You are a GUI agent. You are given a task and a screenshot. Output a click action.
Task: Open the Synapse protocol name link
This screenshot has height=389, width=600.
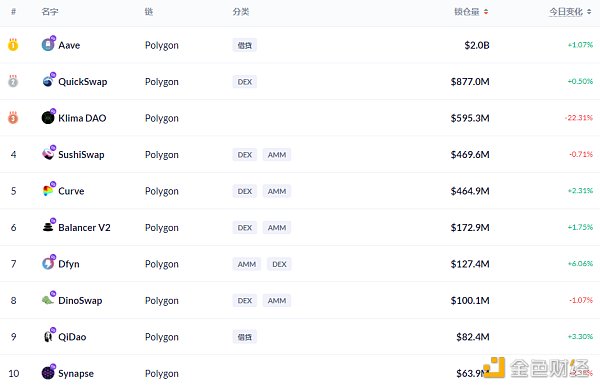(76, 373)
